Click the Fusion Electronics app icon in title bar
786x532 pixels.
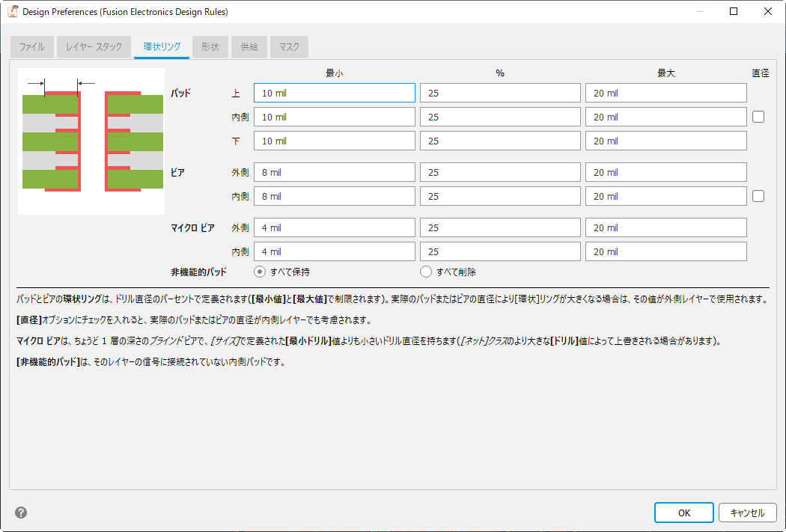(x=13, y=11)
